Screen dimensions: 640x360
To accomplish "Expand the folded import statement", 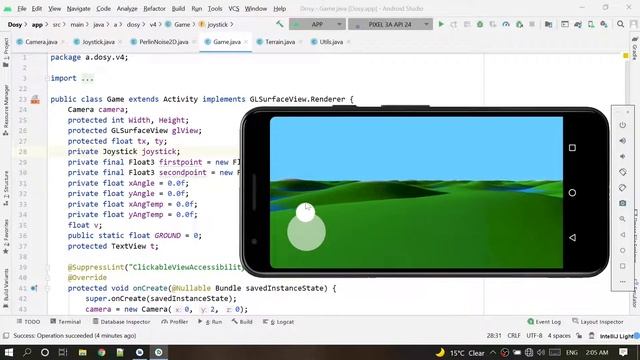I will point(88,78).
